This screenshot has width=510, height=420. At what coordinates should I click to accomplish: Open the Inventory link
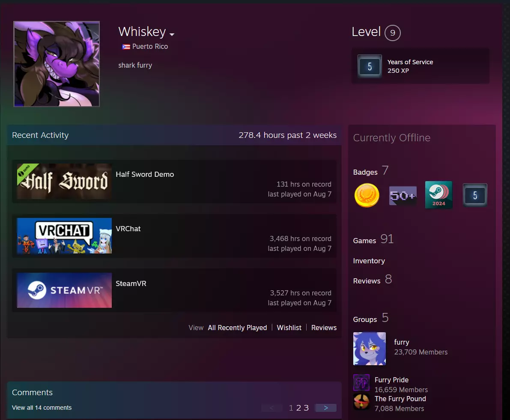click(x=369, y=261)
